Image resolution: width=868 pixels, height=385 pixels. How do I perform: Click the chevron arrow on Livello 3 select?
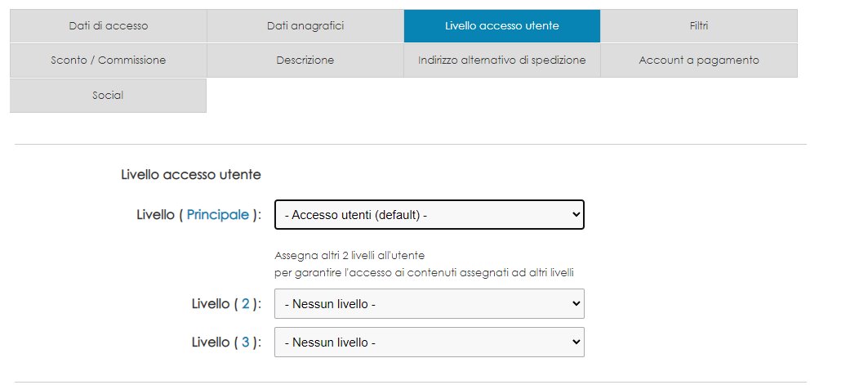tap(576, 342)
